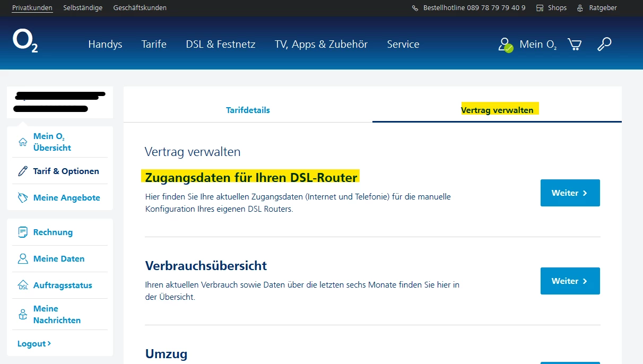Select the Selbständige customer type
Viewport: 643px width, 364px height.
[83, 8]
